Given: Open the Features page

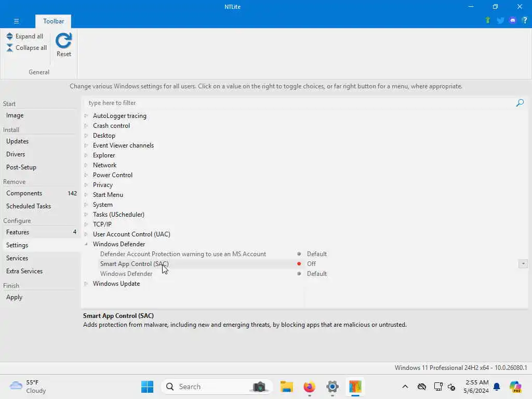Looking at the screenshot, I should (x=18, y=232).
